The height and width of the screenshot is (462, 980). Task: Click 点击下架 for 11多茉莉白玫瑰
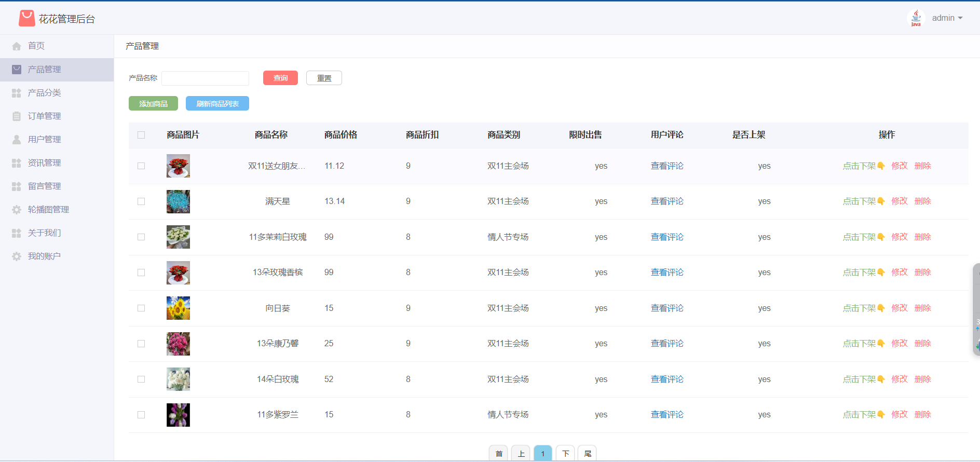click(x=864, y=237)
